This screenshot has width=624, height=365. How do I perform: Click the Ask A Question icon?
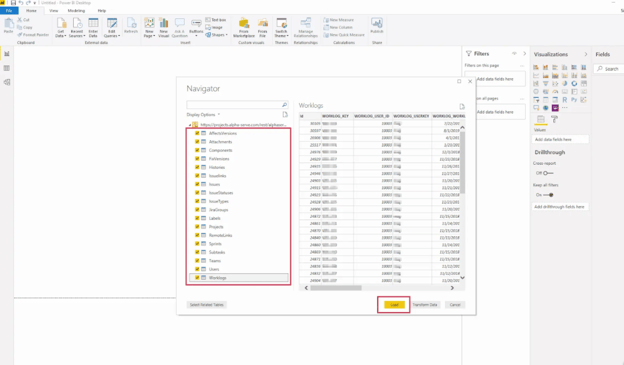pyautogui.click(x=179, y=27)
